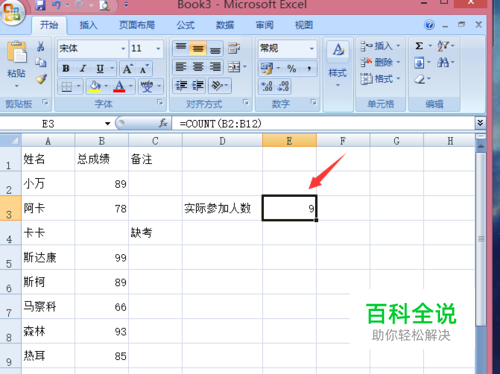Image resolution: width=500 pixels, height=374 pixels.
Task: Decrease font size with smaller A
Action: coord(144,69)
